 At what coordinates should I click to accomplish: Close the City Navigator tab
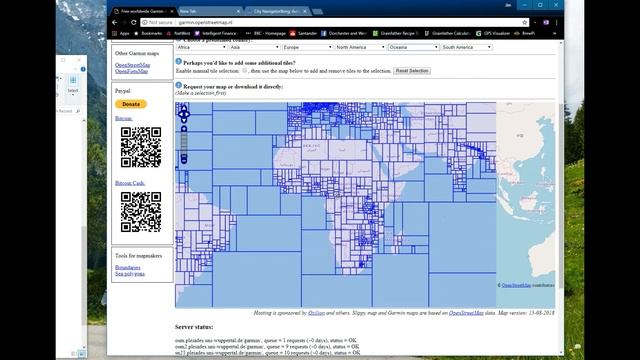[x=304, y=11]
